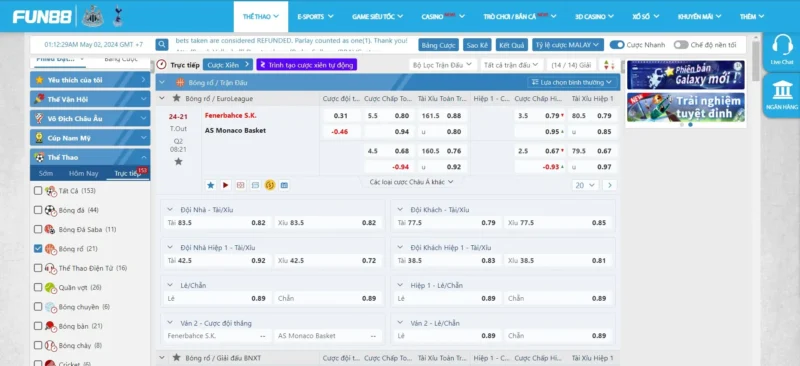The height and width of the screenshot is (366, 800).
Task: Select Tài 83.5 odds 0.82
Action: tap(217, 223)
